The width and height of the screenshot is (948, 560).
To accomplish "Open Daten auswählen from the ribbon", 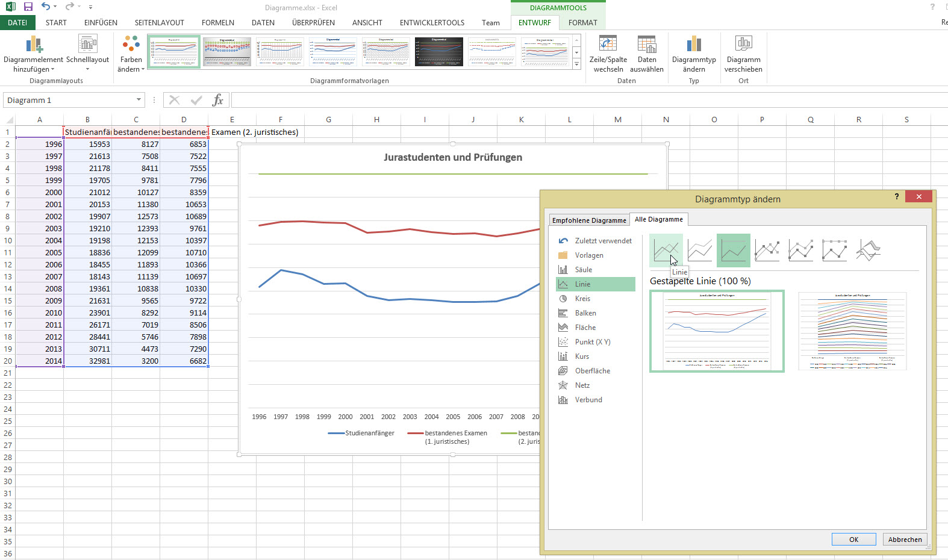I will 646,54.
